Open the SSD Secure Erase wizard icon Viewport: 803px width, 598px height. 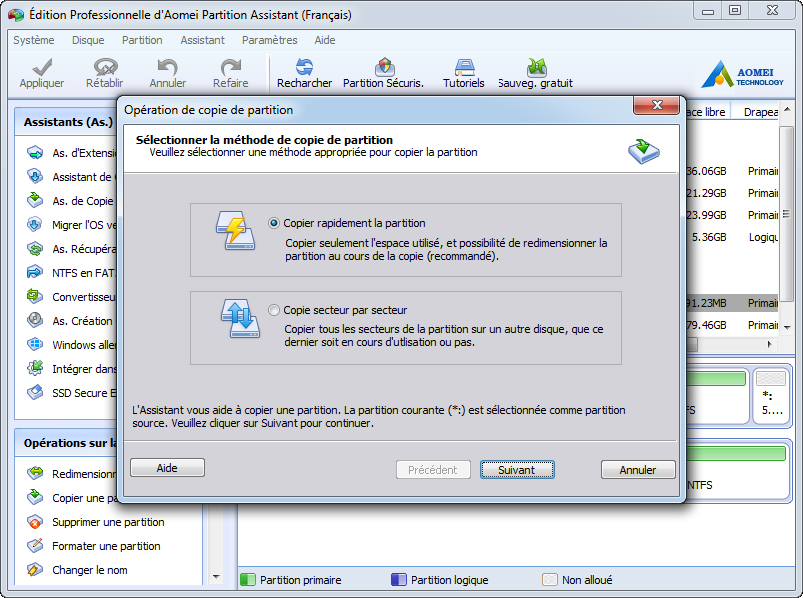(x=33, y=393)
